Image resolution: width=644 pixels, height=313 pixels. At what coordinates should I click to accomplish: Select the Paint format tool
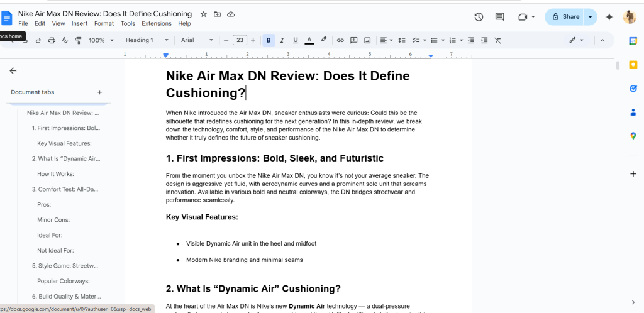pos(78,40)
